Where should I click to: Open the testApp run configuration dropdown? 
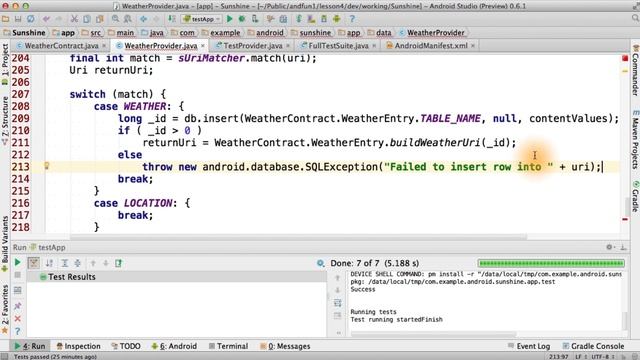(201, 19)
